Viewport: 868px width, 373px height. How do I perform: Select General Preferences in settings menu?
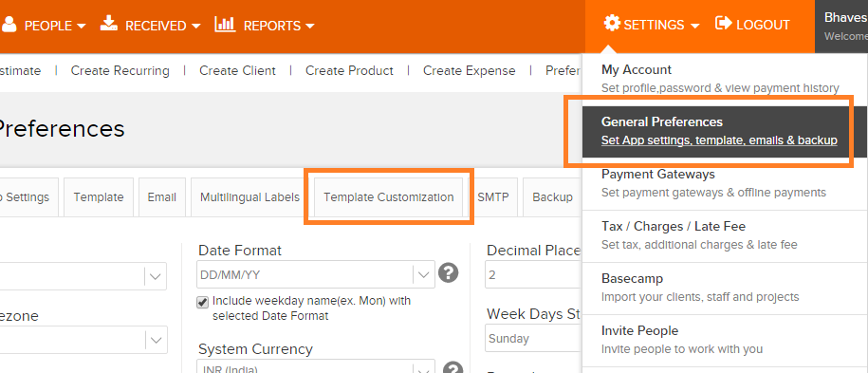click(725, 131)
